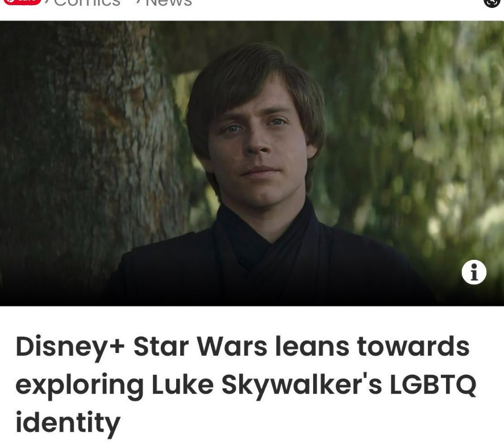The width and height of the screenshot is (504, 448).
Task: Click the chevron before the Comics breadcrumb
Action: pos(47,2)
